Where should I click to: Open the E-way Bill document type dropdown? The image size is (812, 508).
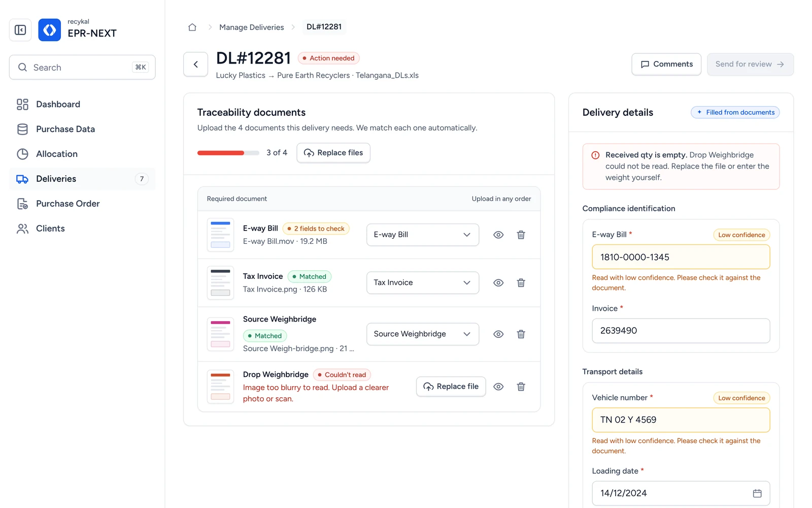[423, 235]
